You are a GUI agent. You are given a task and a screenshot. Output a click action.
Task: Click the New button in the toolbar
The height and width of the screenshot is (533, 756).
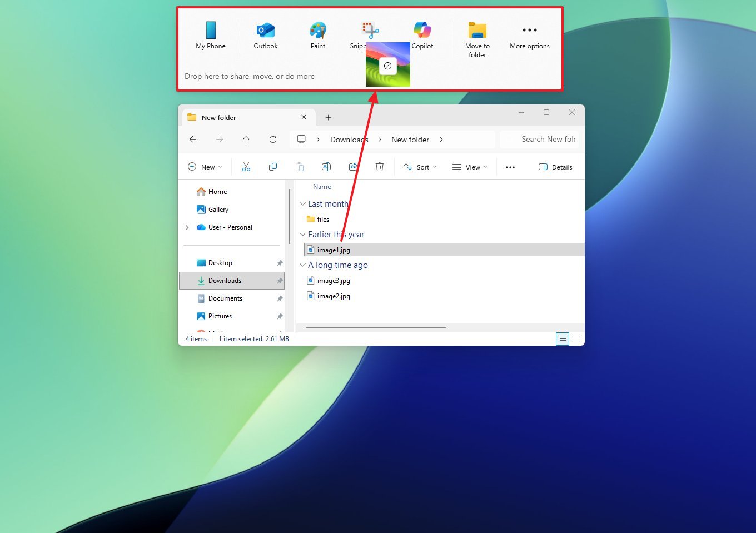tap(205, 167)
